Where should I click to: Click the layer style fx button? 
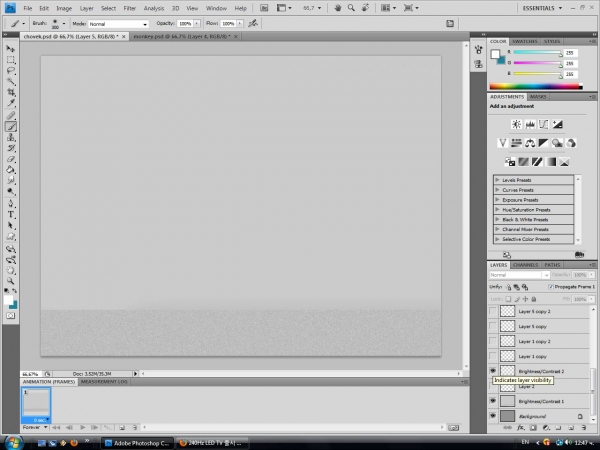pos(520,427)
